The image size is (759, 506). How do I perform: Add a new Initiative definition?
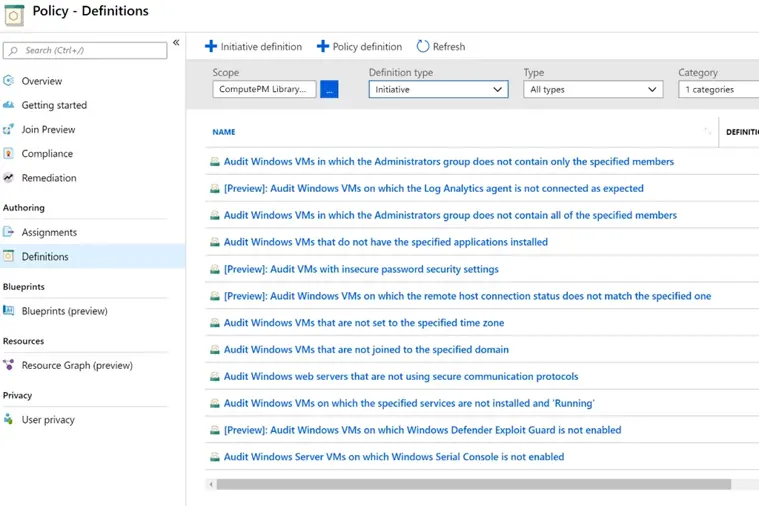pyautogui.click(x=261, y=46)
